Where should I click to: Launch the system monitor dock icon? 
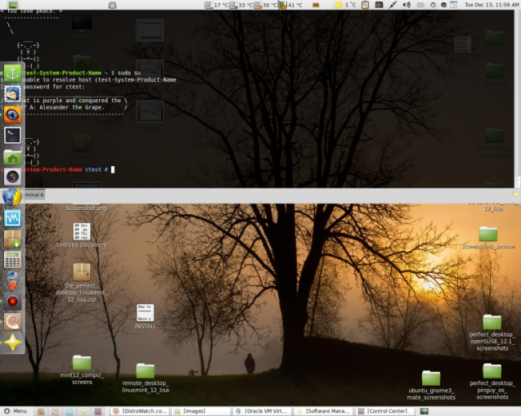point(12,218)
